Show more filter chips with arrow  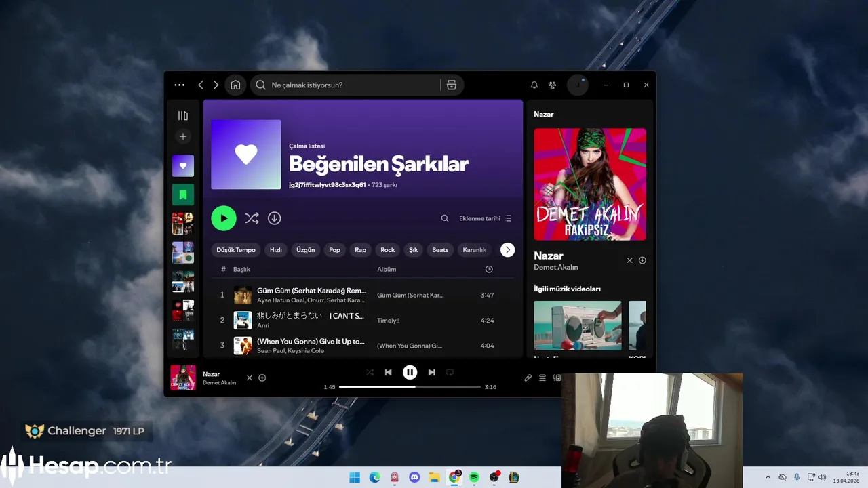[507, 250]
